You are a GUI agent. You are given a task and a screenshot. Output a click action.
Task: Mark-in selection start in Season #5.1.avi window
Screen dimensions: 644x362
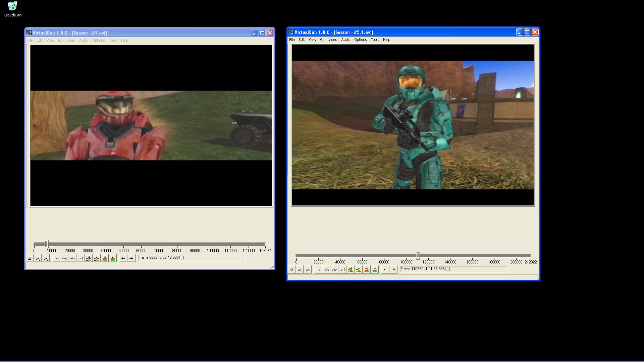pos(385,270)
